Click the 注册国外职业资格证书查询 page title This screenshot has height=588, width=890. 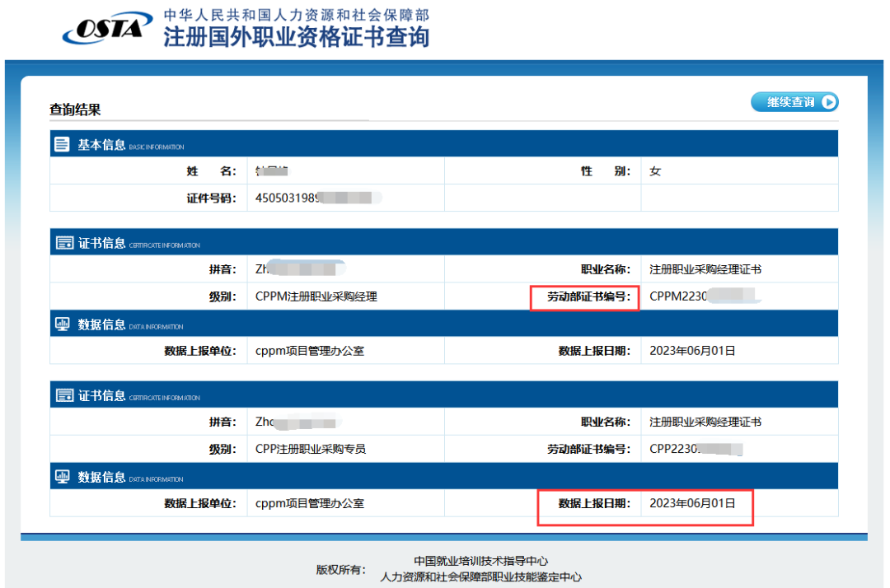[x=297, y=37]
